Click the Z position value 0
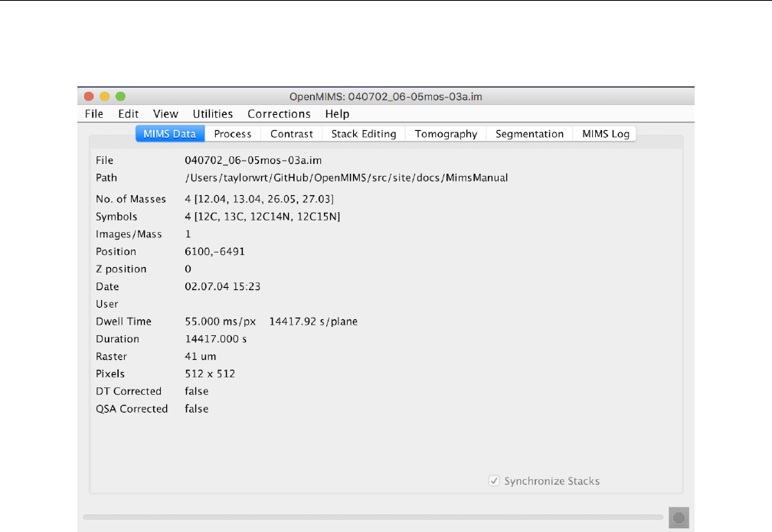This screenshot has height=532, width=772. (188, 269)
